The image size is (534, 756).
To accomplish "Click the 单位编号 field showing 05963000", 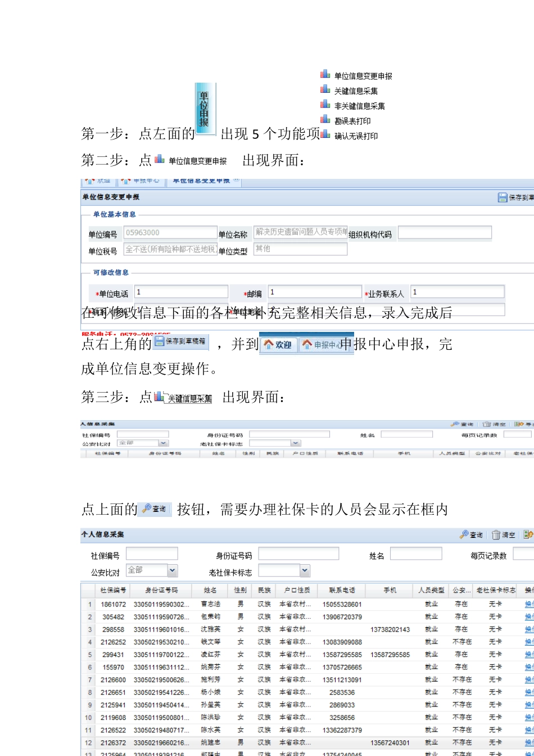I will point(170,233).
